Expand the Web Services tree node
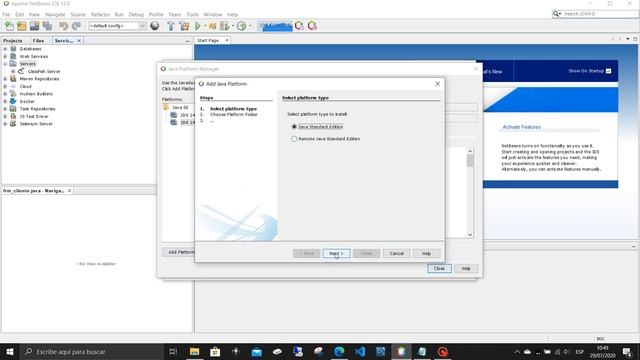Viewport: 640px width, 360px height. 5,56
